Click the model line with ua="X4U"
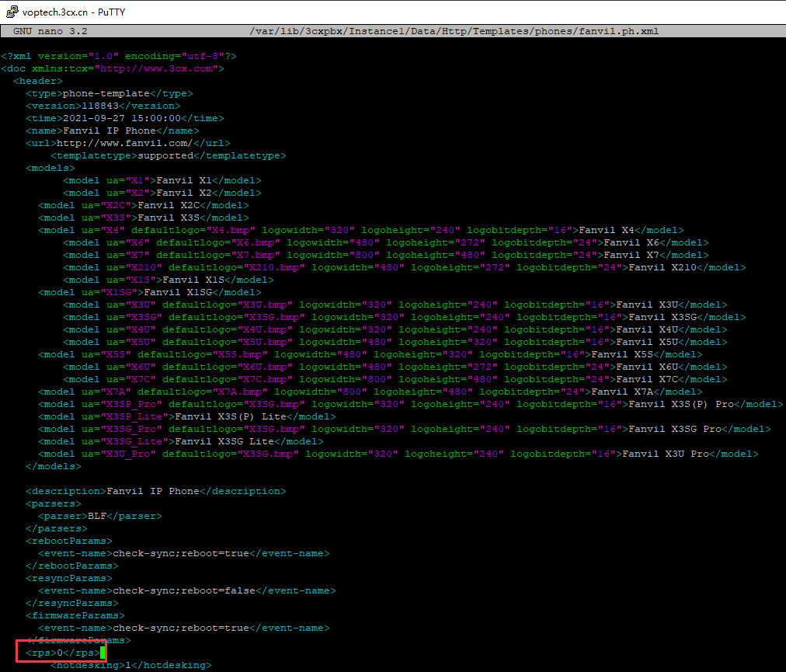The image size is (786, 672). 395,330
